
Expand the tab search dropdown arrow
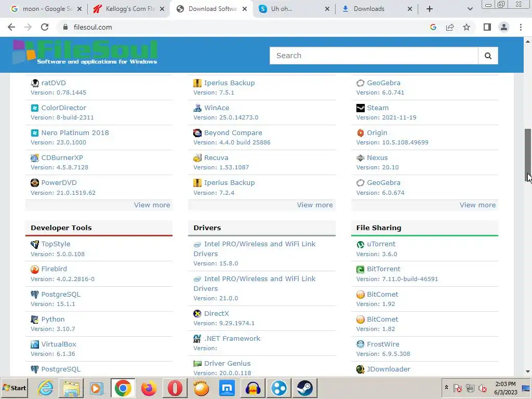tap(470, 9)
